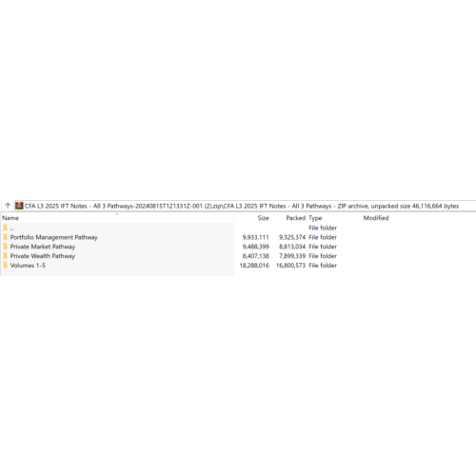Click the parent directory folder icon

point(5,228)
